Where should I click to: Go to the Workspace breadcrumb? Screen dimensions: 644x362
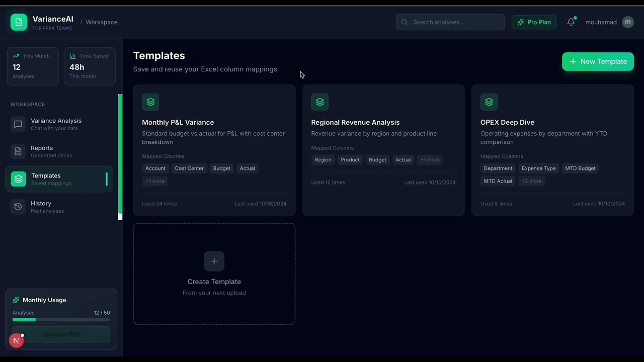102,22
